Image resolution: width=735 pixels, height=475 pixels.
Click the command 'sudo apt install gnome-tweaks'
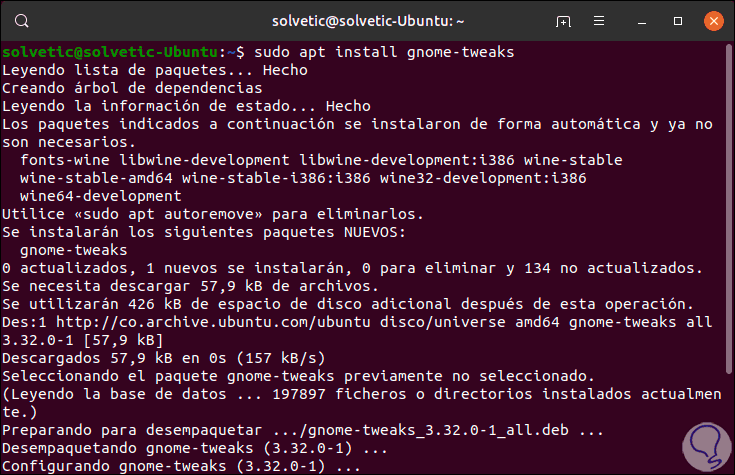pyautogui.click(x=384, y=52)
